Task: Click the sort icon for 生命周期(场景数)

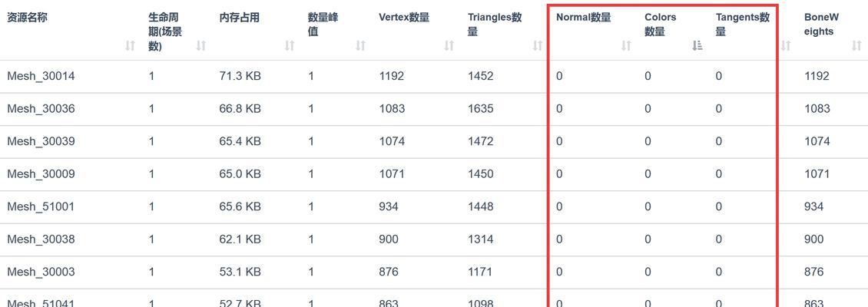Action: pyautogui.click(x=201, y=46)
